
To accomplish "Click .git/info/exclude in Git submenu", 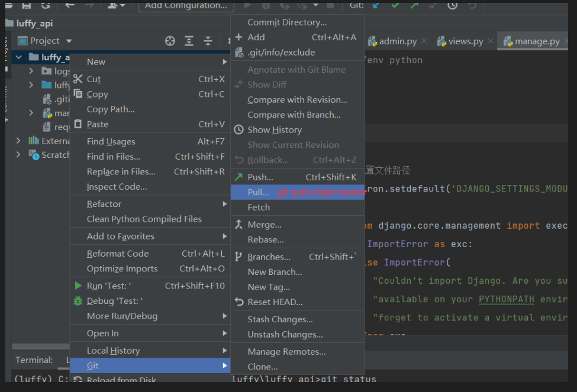I will [298, 53].
